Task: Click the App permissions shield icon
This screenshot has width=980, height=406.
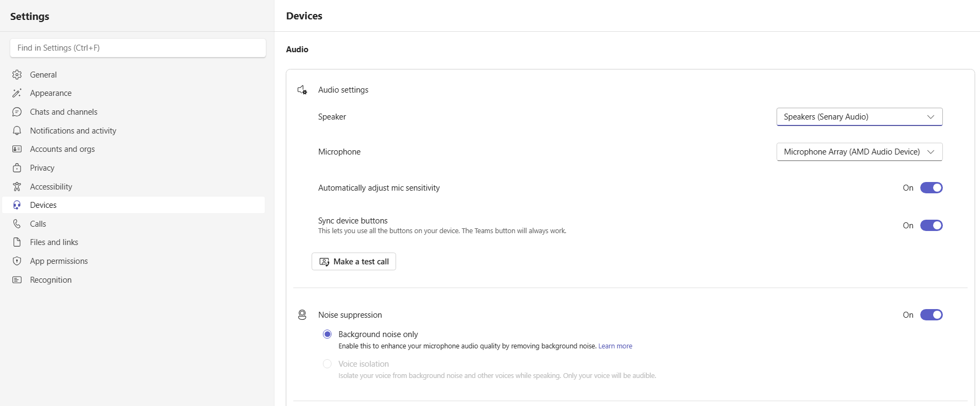Action: 17,261
